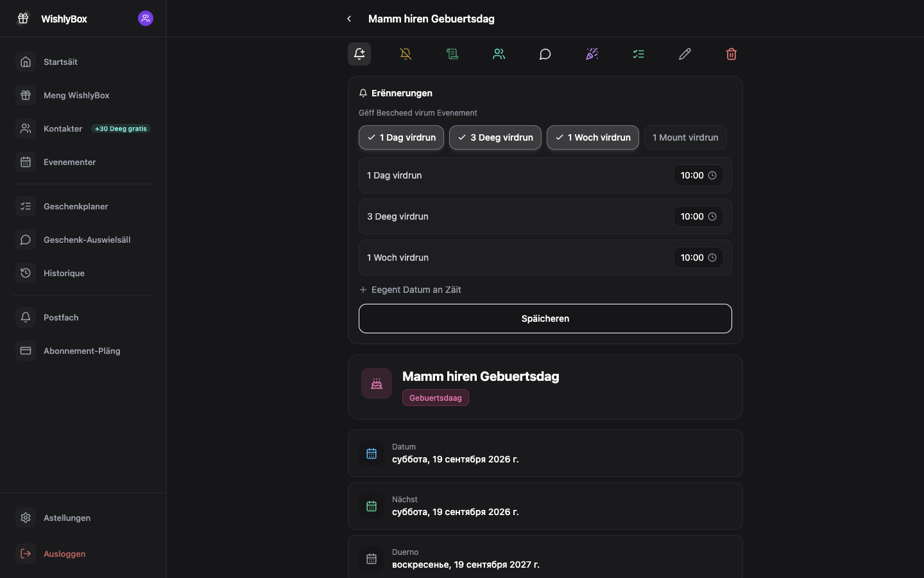924x578 pixels.
Task: Click the Ausloggen logout link
Action: point(83,554)
